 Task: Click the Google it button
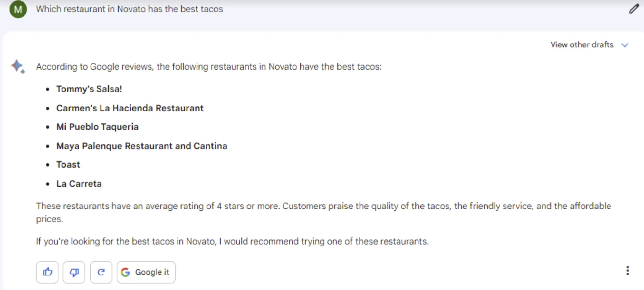146,272
